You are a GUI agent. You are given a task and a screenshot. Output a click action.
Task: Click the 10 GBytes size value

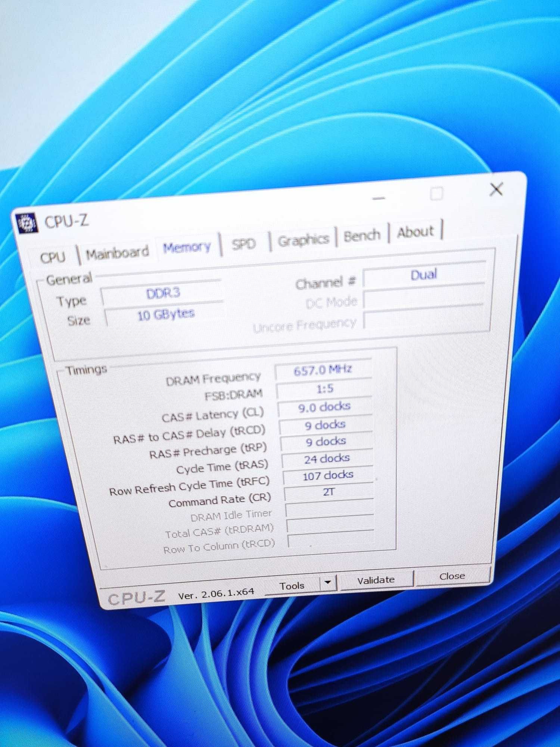(x=165, y=314)
